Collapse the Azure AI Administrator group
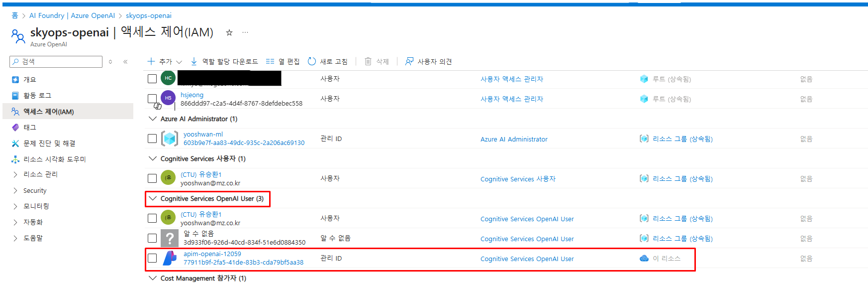The image size is (868, 285). (153, 119)
